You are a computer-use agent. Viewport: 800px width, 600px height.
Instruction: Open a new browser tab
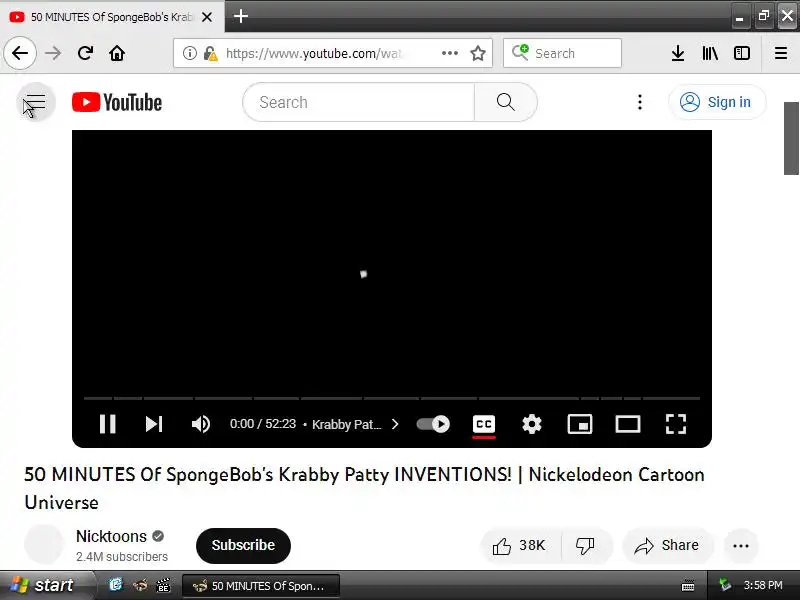(x=241, y=16)
